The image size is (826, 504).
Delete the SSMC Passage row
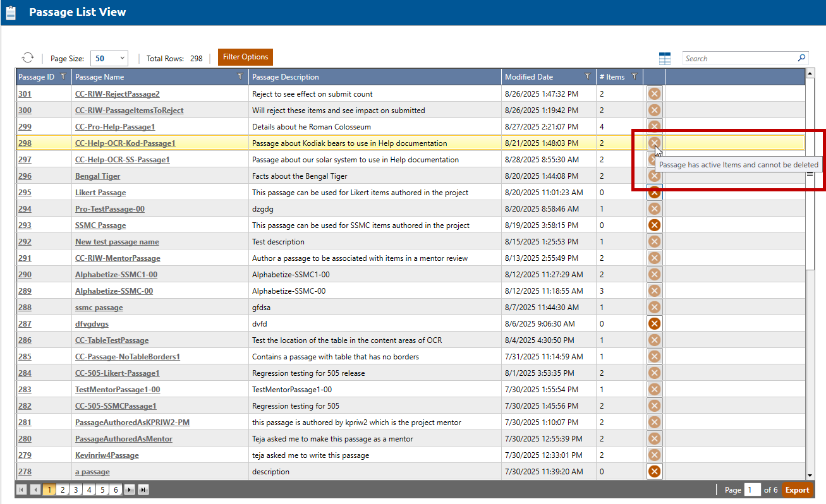point(655,225)
